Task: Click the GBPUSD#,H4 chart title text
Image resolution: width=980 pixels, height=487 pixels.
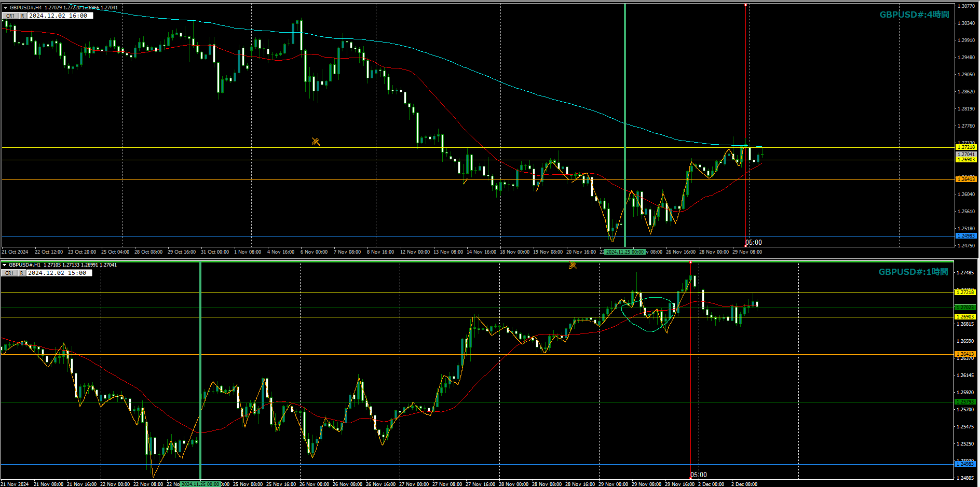Action: (26, 8)
